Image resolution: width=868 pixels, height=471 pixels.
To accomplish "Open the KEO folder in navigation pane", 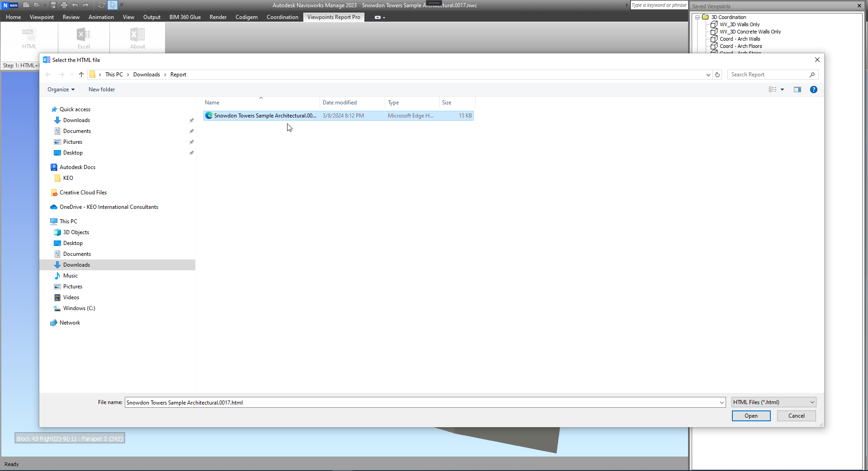I will coord(68,178).
